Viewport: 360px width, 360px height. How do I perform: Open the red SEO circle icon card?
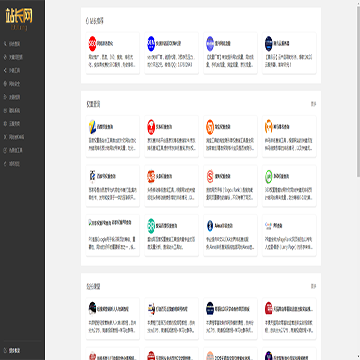tap(113, 53)
